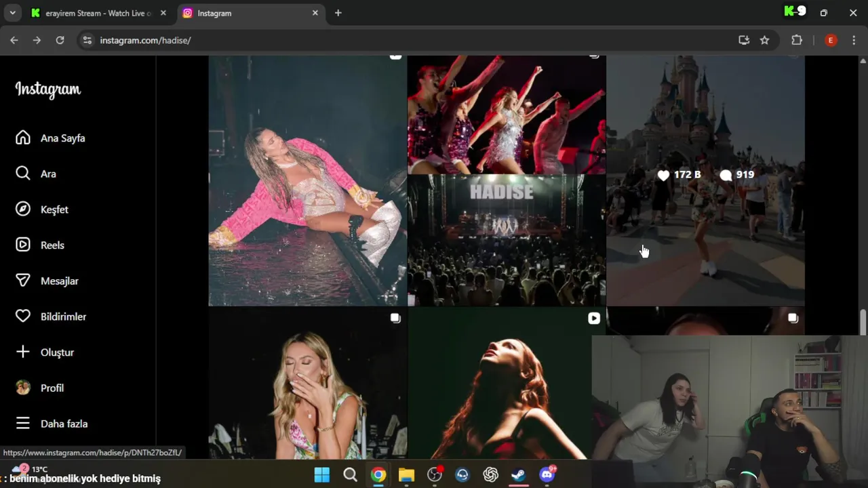Expand the Daha fazla hamburger menu

point(23,424)
